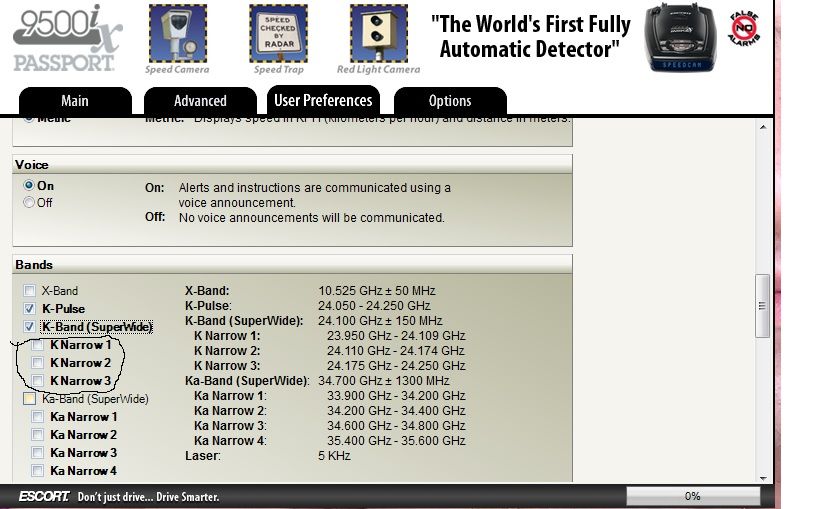
Task: Select the User Preferences tab
Action: tap(323, 100)
